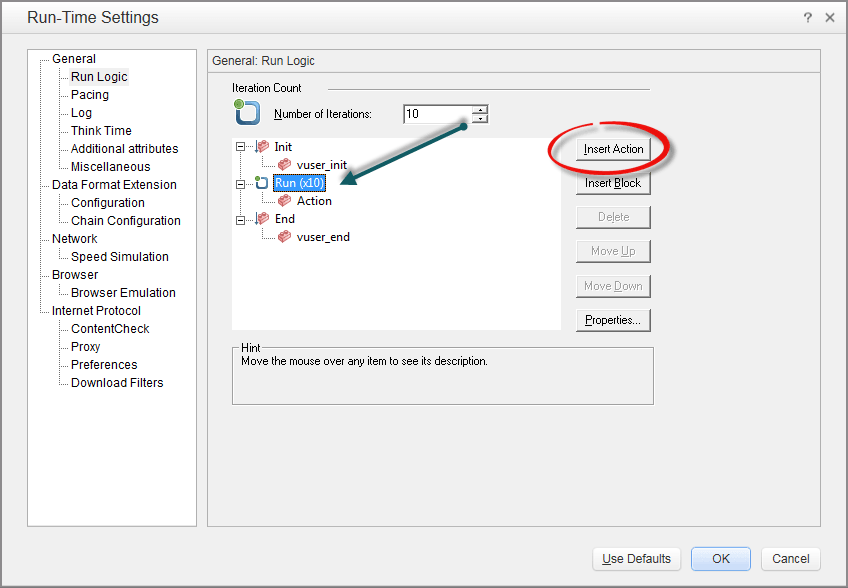This screenshot has width=848, height=588.
Task: Click the vuser_end action icon
Action: tap(284, 237)
